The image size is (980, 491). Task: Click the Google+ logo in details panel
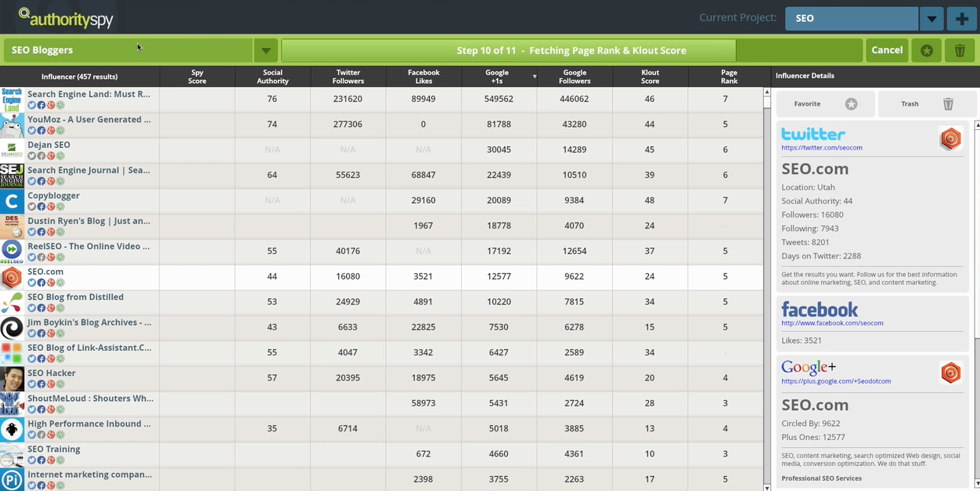(x=809, y=367)
